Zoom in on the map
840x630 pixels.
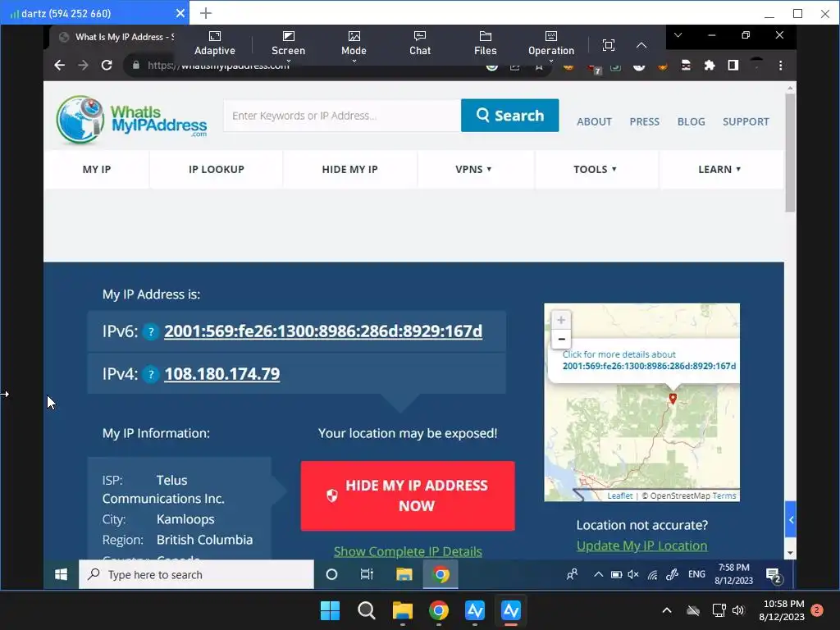pyautogui.click(x=561, y=320)
